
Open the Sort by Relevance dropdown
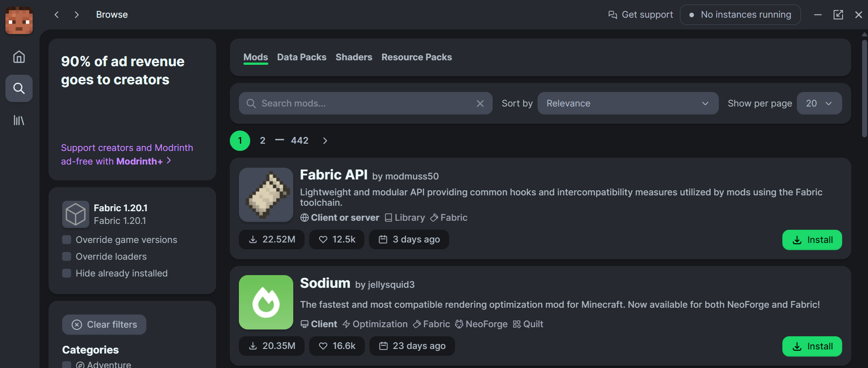(628, 103)
